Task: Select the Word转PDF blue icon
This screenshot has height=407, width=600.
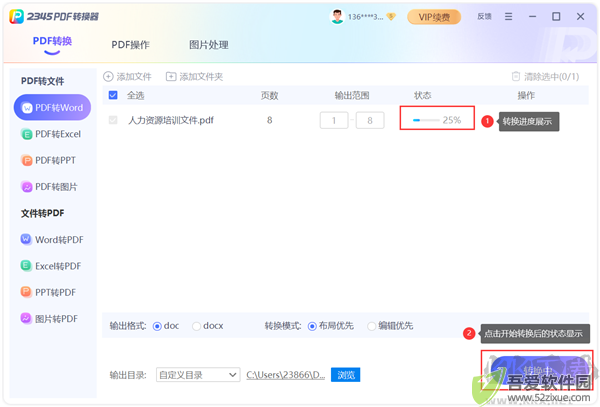Action: click(26, 239)
